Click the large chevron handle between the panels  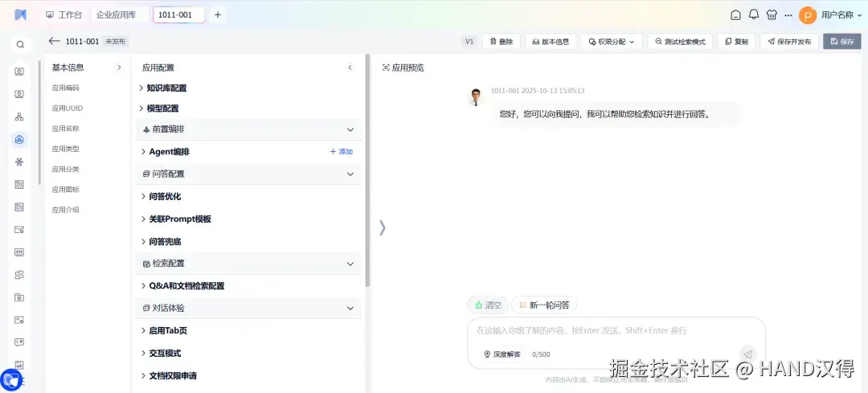pyautogui.click(x=382, y=227)
